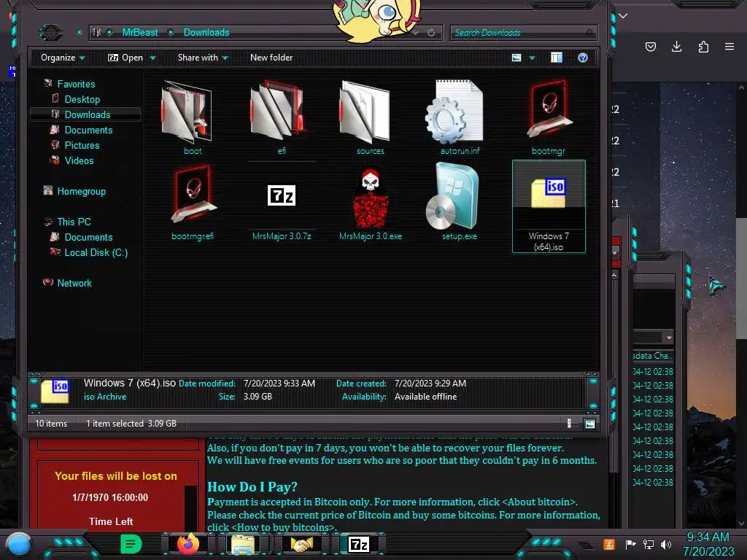Switch to details view in status bar
Screen dimensions: 747x560
tap(569, 424)
